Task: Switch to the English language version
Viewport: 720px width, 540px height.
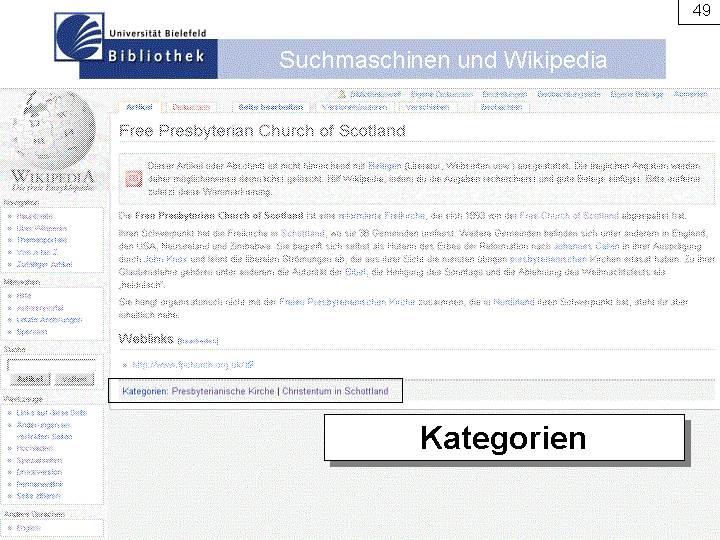Action: pos(28,528)
